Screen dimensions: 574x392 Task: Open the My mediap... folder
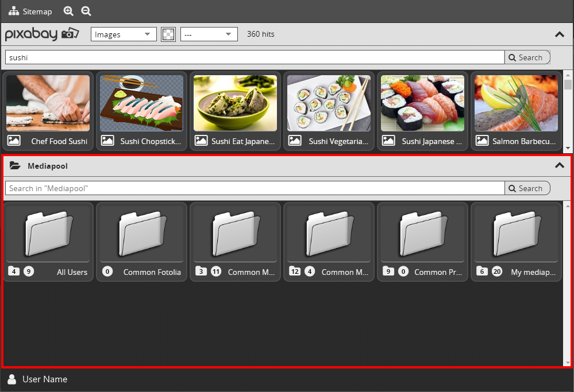coord(516,242)
